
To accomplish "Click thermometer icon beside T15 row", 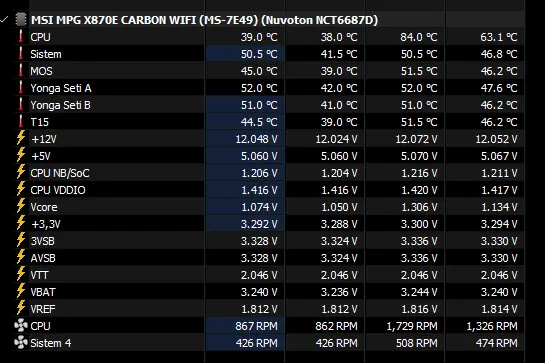I will tap(21, 122).
